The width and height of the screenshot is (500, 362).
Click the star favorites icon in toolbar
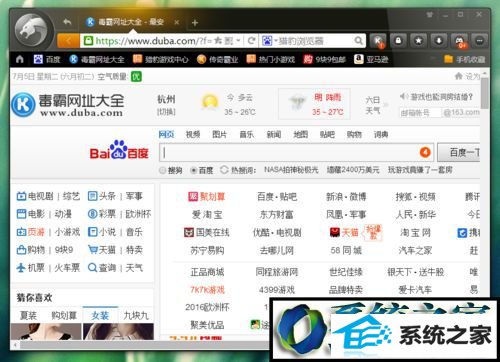tap(419, 41)
